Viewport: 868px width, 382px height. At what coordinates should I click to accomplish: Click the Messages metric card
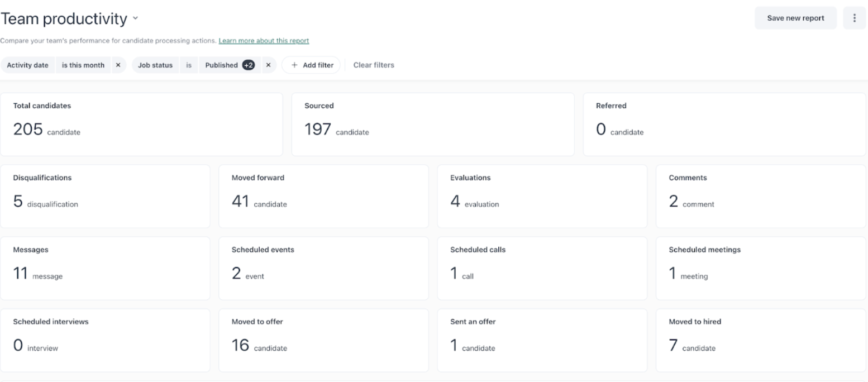105,268
